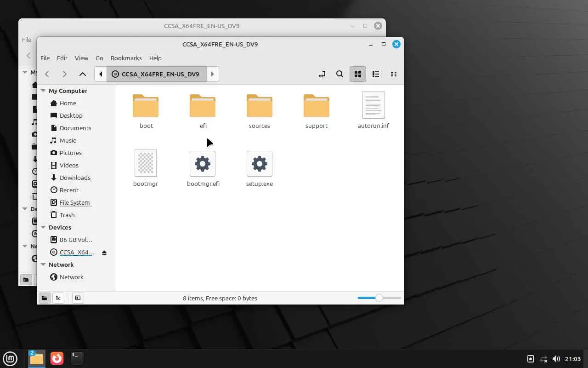Switch to list view
The image size is (588, 368).
pos(376,74)
